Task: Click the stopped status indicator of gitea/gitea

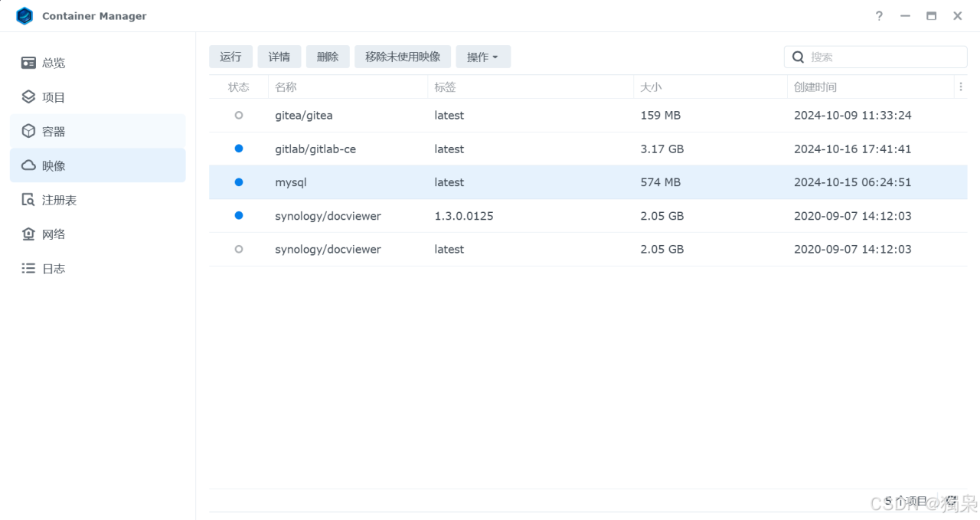Action: 238,115
